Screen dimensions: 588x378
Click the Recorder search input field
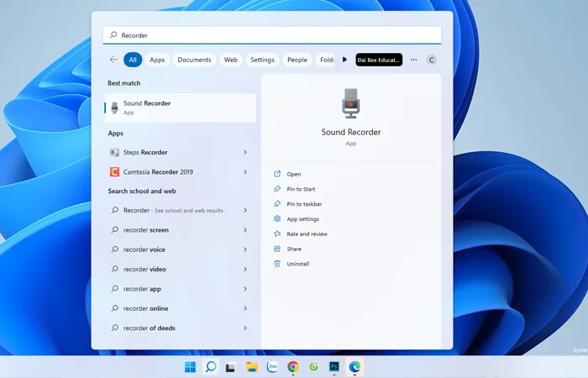coord(272,35)
